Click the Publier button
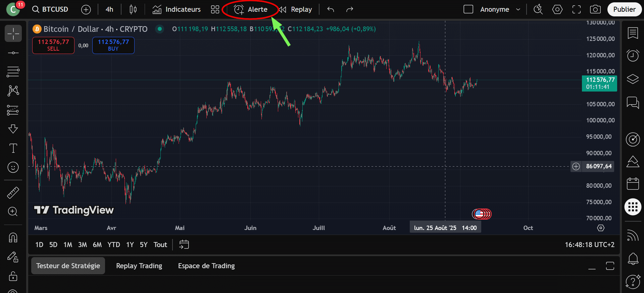 624,9
